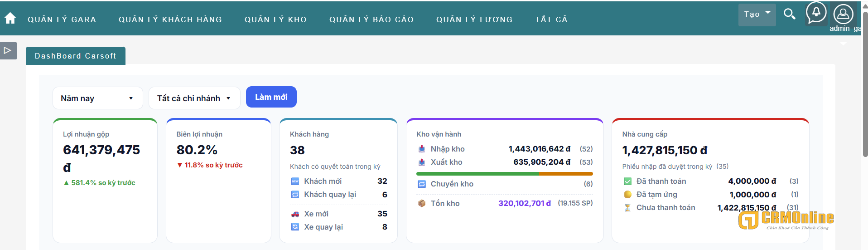Click the Xe quay lại icon
Image resolution: width=868 pixels, height=250 pixels.
point(295,227)
